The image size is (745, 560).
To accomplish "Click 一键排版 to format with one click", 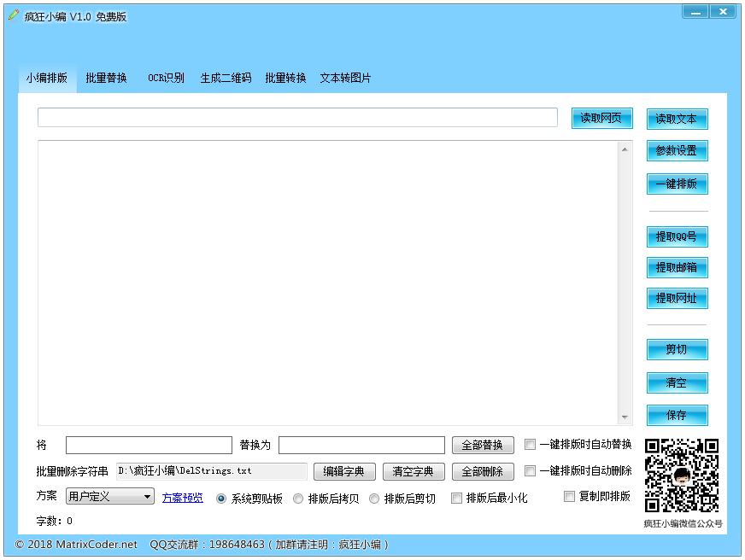I will (x=677, y=184).
